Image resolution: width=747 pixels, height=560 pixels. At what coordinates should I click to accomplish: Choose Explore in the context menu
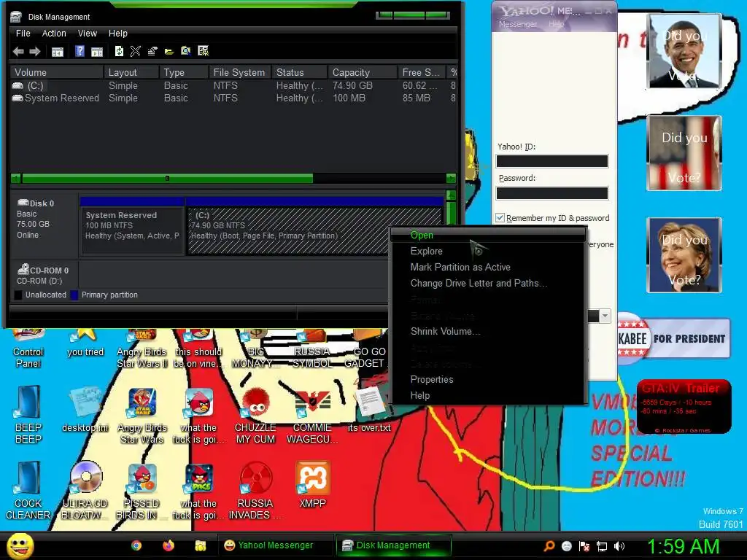(x=488, y=251)
